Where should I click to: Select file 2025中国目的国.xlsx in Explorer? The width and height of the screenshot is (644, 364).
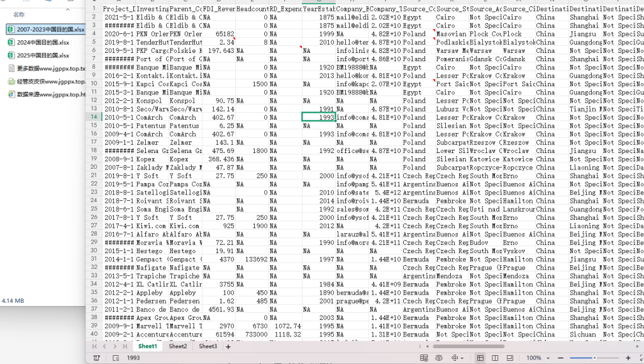(x=38, y=55)
